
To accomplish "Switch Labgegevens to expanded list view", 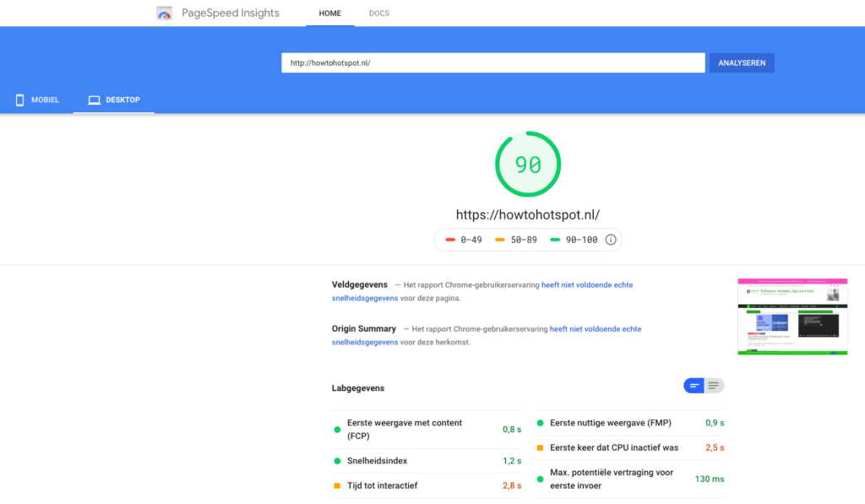I will (715, 386).
